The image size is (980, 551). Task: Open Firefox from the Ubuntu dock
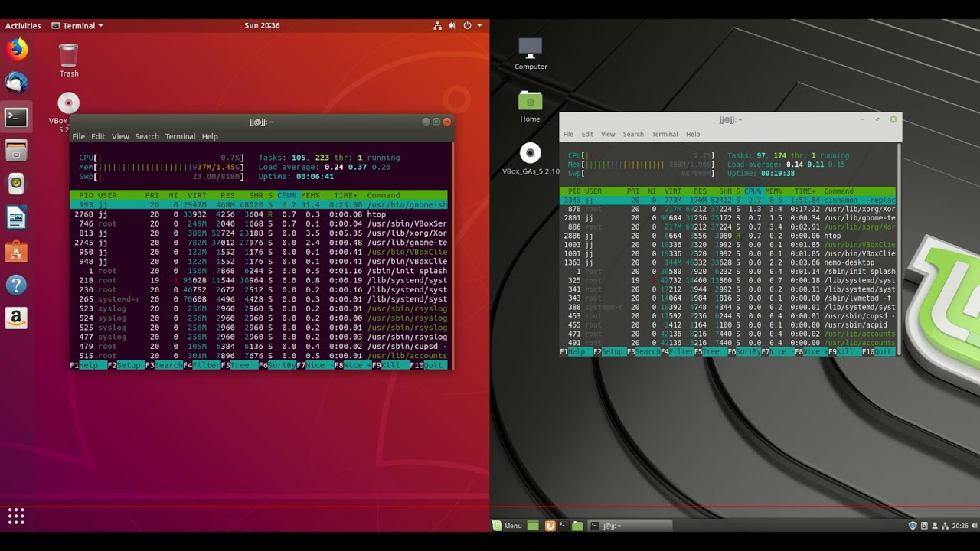[x=16, y=48]
